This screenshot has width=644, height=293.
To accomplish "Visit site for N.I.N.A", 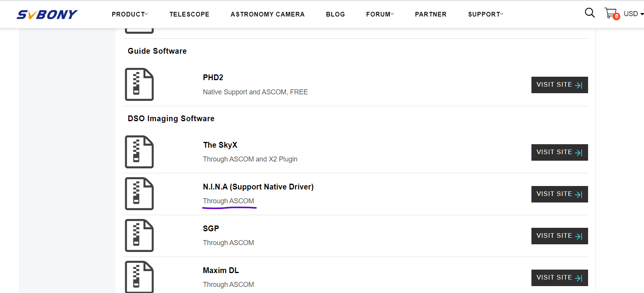I will pos(559,194).
